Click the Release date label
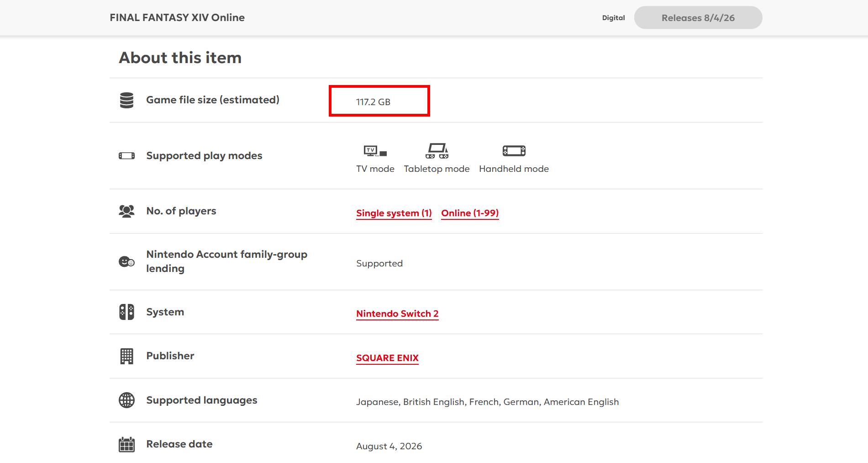Viewport: 868px width, 463px height. click(179, 444)
